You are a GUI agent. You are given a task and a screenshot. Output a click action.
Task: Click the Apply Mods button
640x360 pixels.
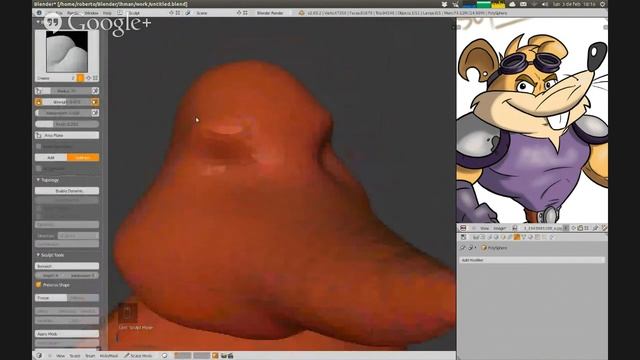click(67, 334)
